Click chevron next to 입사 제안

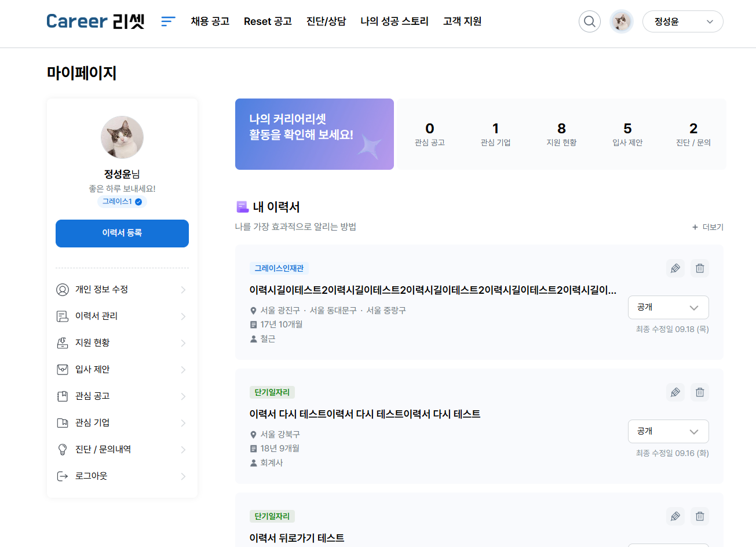tap(183, 370)
